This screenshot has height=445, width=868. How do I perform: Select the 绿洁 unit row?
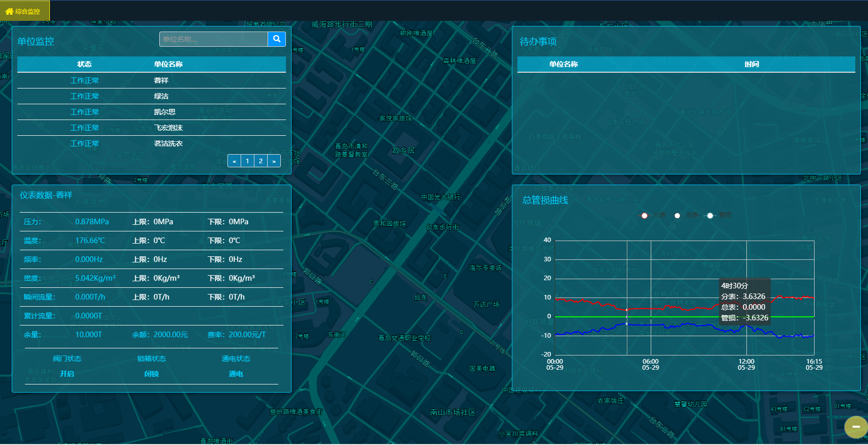(x=161, y=96)
